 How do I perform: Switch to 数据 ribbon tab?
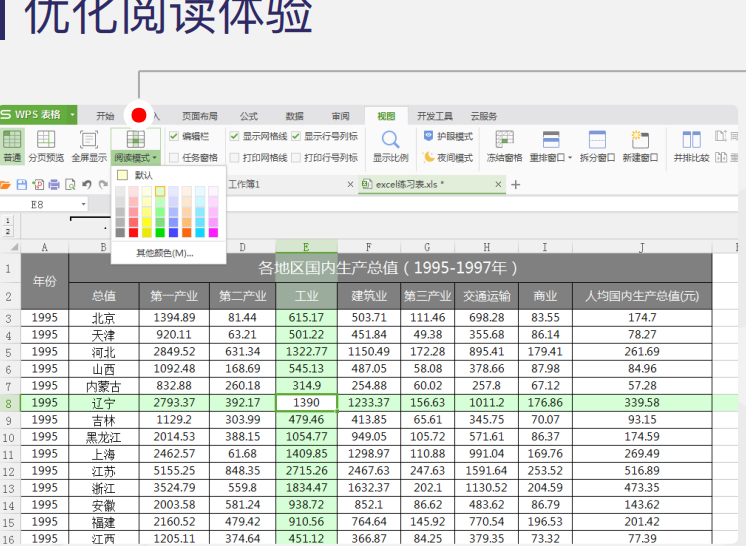tap(294, 116)
